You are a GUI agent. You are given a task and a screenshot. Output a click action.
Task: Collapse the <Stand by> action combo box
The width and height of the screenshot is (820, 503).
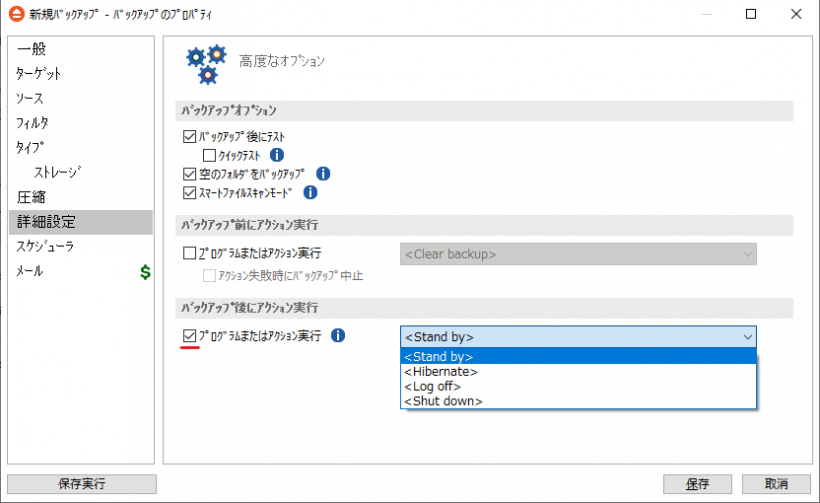tap(578, 337)
